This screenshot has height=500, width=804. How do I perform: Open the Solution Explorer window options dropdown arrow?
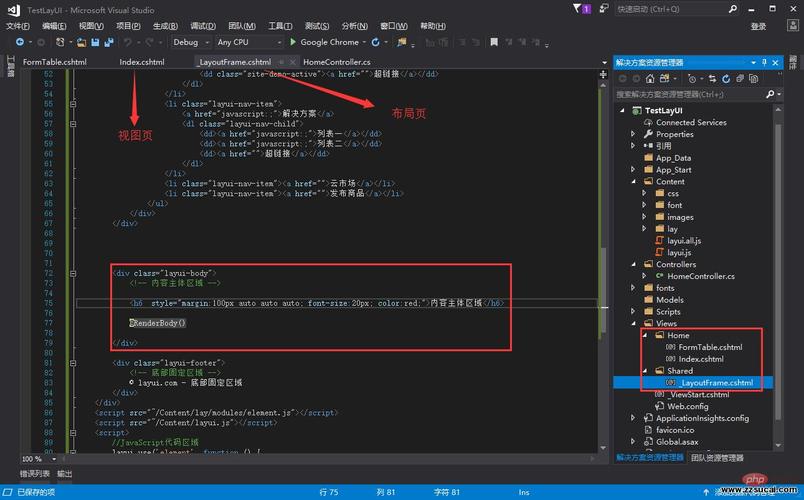753,62
